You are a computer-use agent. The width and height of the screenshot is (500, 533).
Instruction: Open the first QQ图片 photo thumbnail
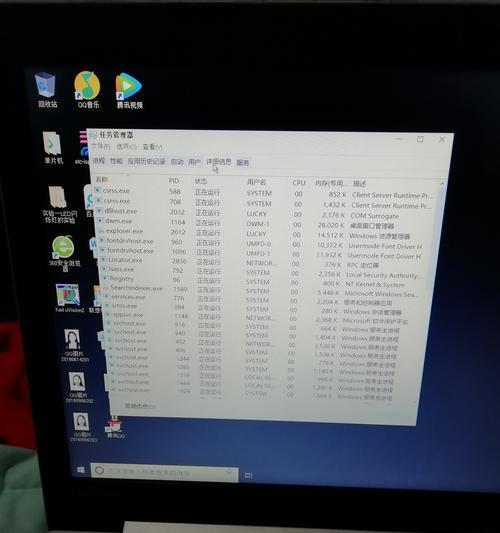74,345
